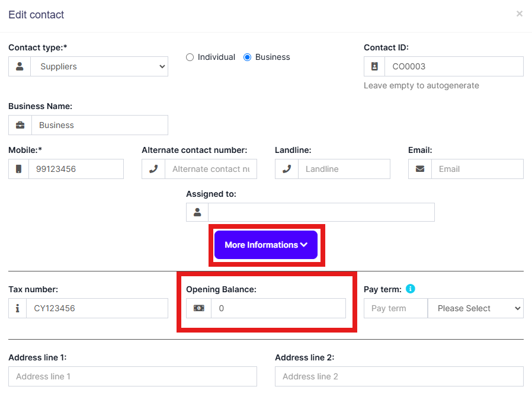Viewport: 532px width, 393px height.
Task: Click the user icon beside Contact type
Action: [x=20, y=67]
